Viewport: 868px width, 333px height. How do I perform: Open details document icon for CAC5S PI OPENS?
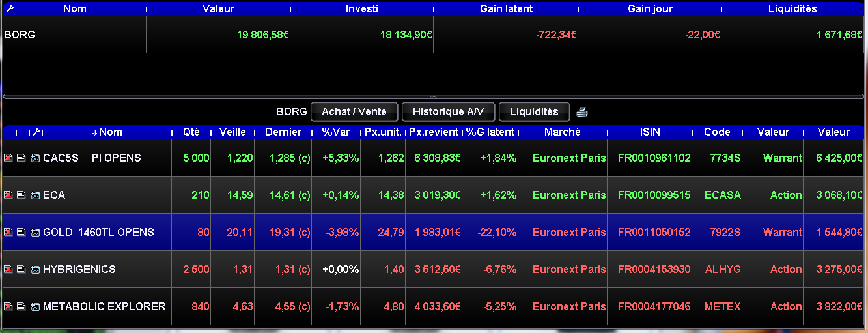tap(21, 158)
